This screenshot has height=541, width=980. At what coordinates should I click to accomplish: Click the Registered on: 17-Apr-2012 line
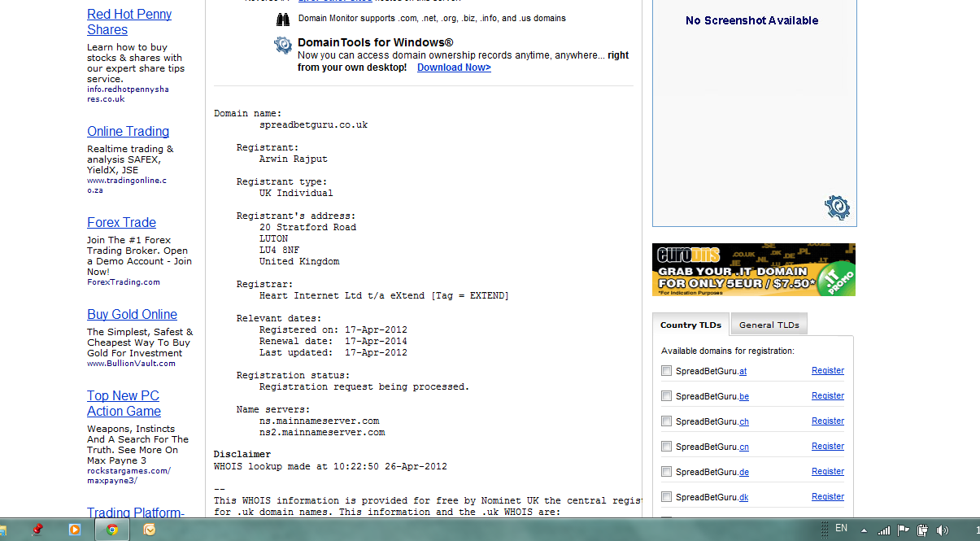[333, 329]
